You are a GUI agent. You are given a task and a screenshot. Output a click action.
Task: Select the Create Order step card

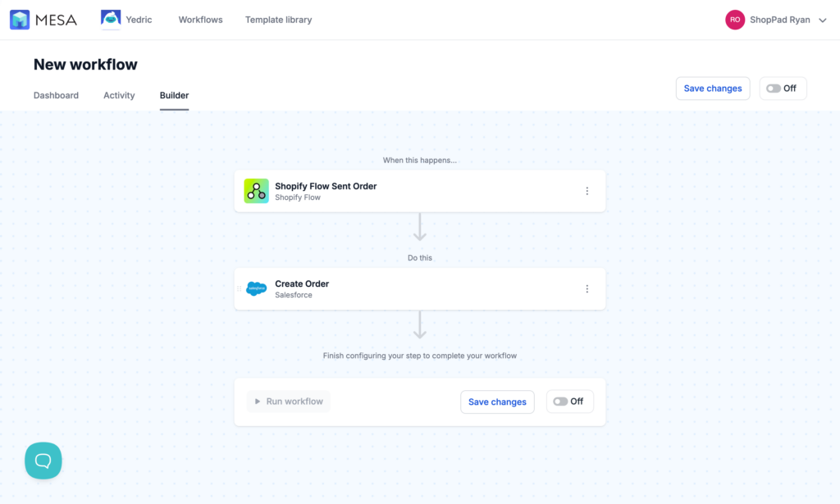coord(410,288)
